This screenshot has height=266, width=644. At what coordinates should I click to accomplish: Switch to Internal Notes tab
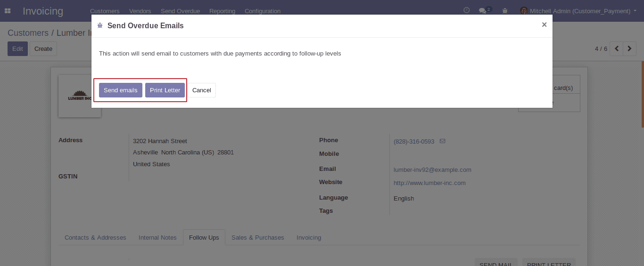click(157, 237)
